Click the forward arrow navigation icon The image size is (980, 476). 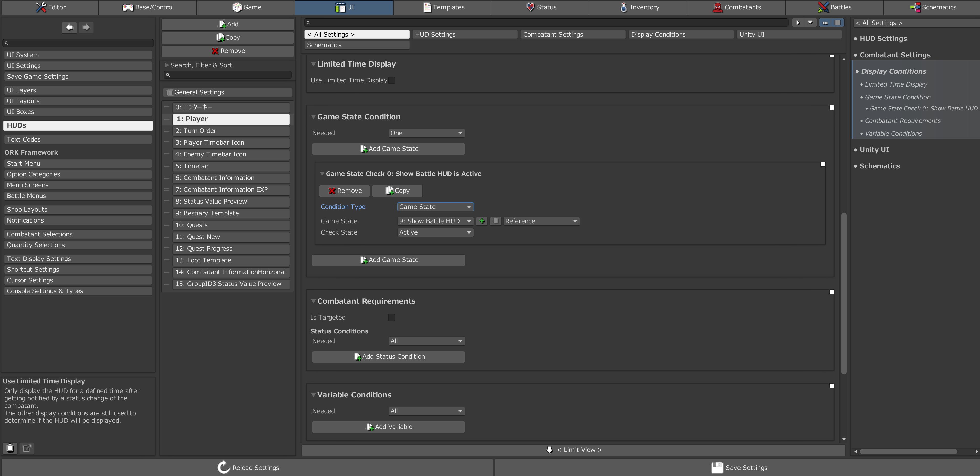pos(86,27)
